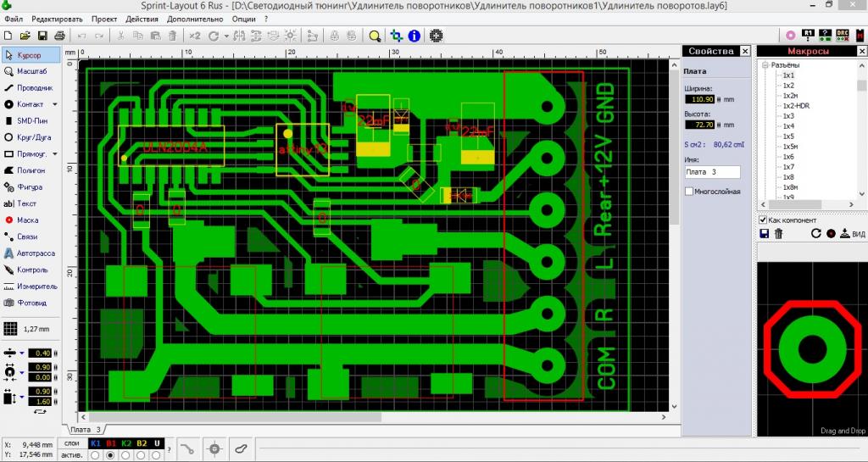Screen dimensions: 868x462
Task: Activate layer B1 radio button
Action: (111, 455)
